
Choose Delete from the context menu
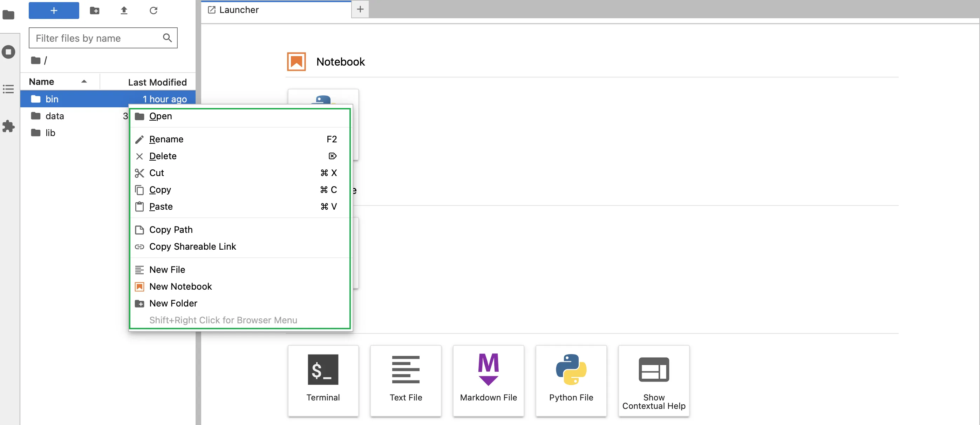coord(240,156)
